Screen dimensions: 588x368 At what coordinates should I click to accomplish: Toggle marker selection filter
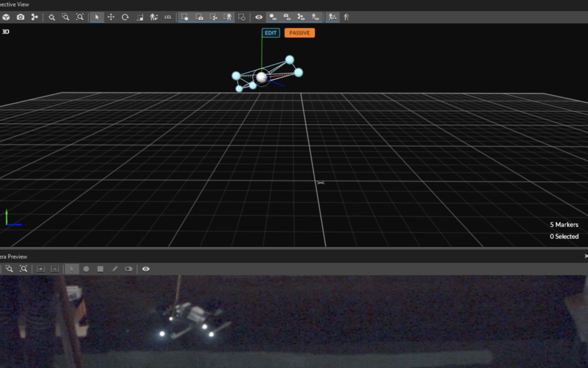185,17
